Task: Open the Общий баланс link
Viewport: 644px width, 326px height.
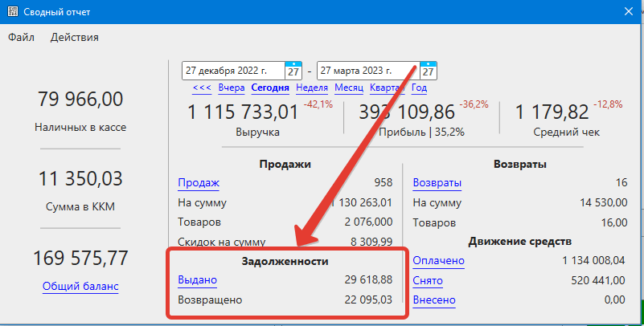Action: point(80,287)
